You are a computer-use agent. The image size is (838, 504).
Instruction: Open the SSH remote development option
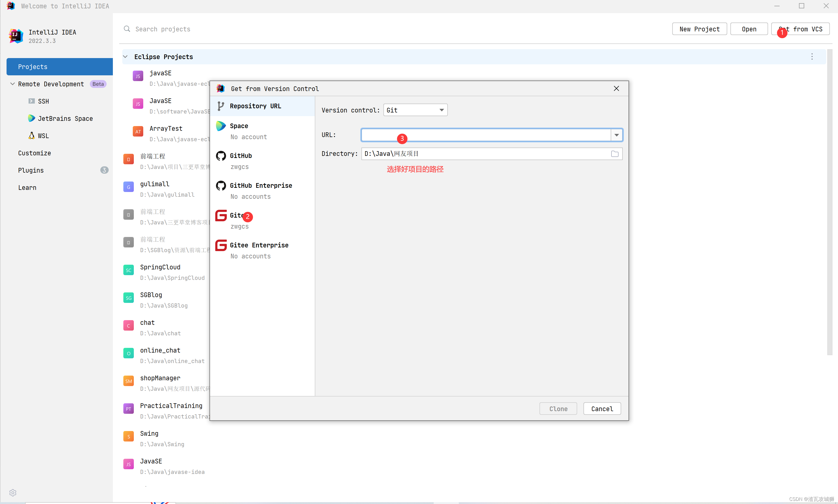click(43, 101)
